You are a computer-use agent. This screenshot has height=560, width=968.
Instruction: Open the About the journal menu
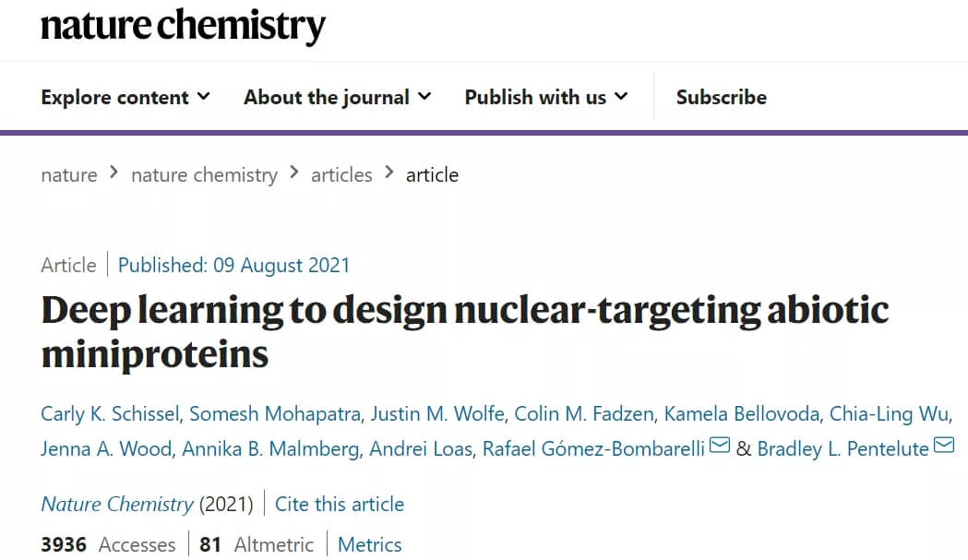pos(337,97)
